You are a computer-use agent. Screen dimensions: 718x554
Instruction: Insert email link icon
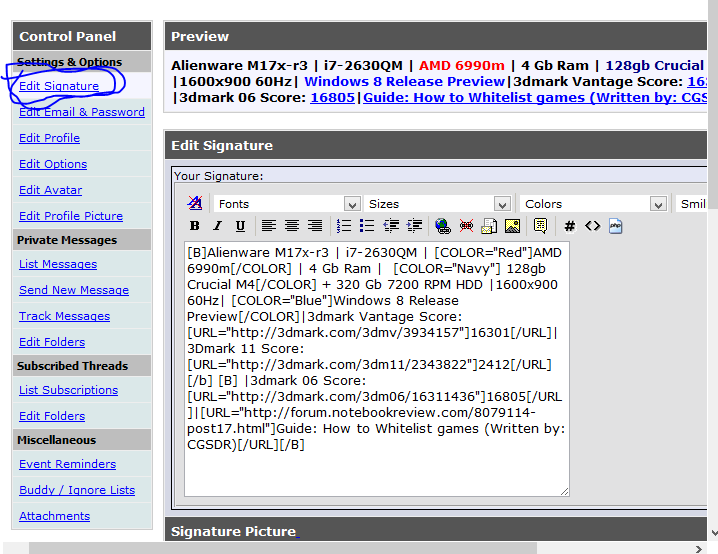(489, 226)
